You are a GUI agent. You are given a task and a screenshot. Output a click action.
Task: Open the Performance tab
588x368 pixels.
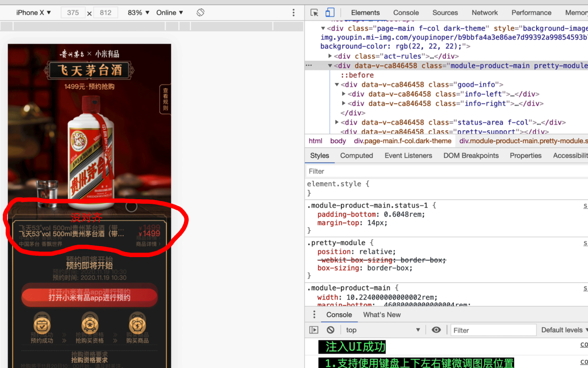(x=531, y=12)
